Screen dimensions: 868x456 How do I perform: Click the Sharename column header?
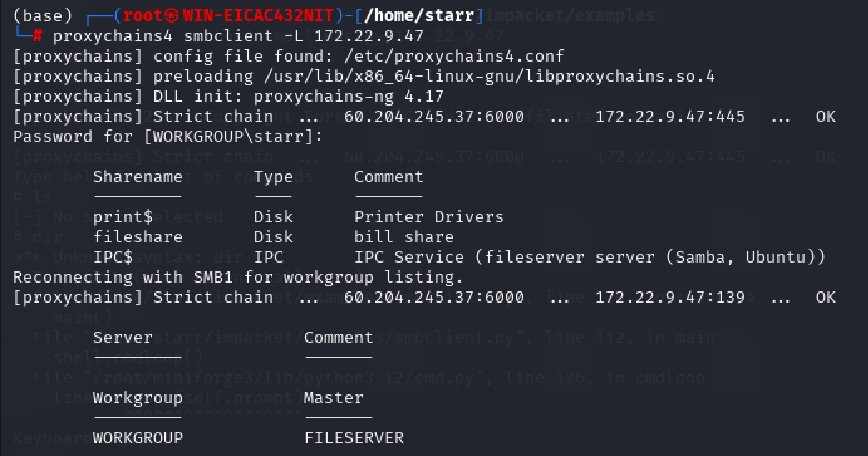click(137, 176)
